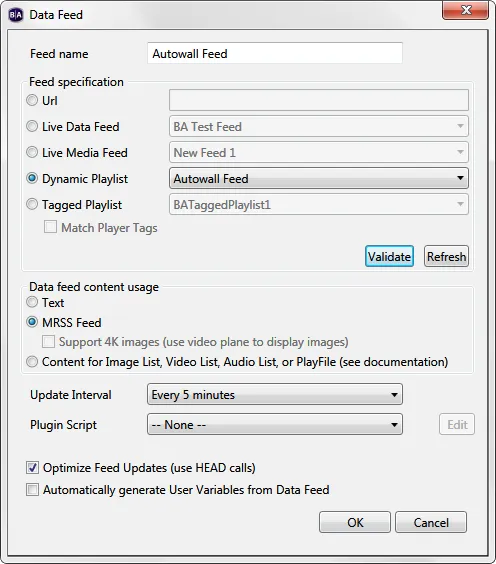
Task: Choose Content for Image List option
Action: point(32,361)
